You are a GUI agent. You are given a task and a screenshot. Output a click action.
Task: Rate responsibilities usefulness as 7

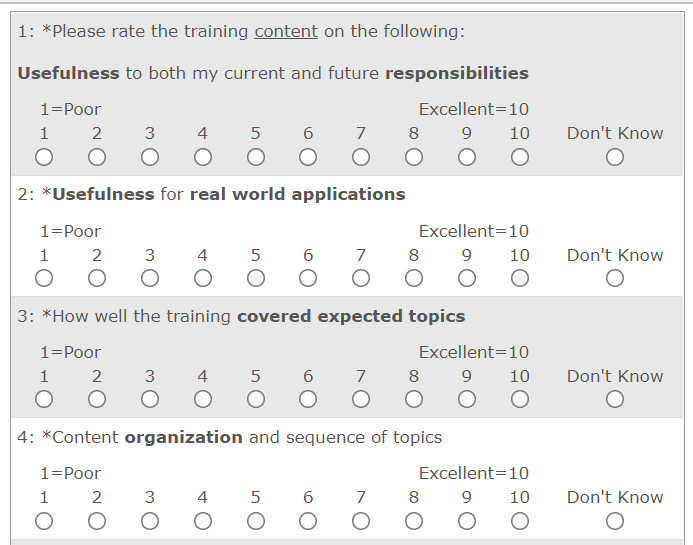tap(361, 157)
